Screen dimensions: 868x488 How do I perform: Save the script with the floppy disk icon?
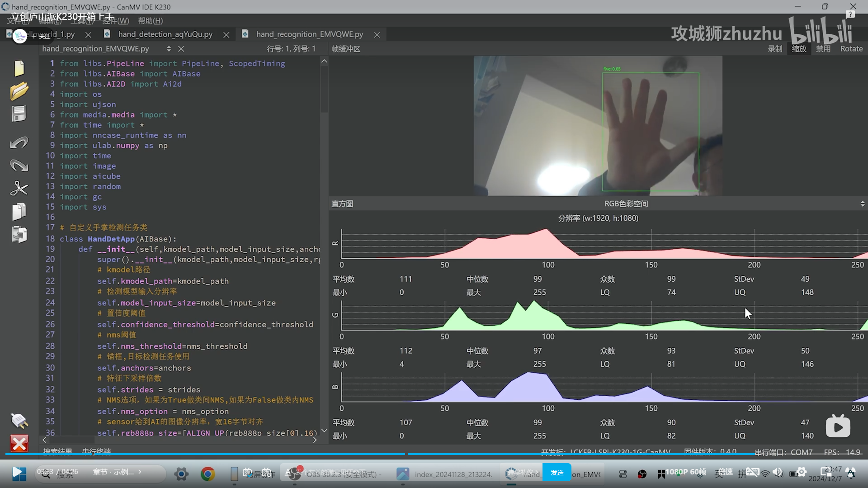point(19,114)
